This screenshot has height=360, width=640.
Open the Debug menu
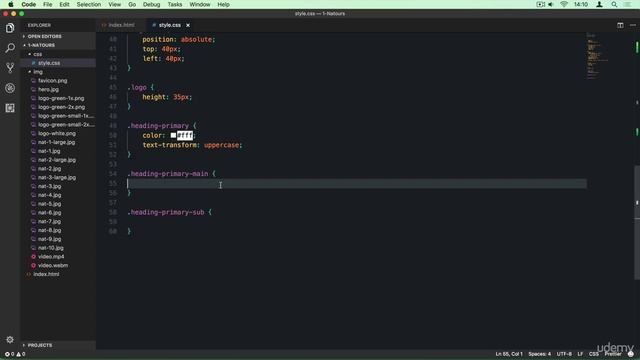(151, 4)
